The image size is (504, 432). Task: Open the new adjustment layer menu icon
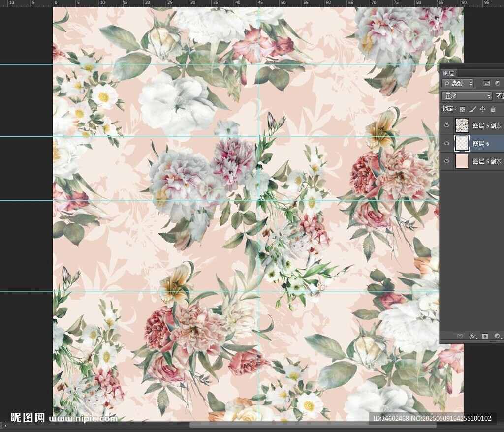click(497, 336)
